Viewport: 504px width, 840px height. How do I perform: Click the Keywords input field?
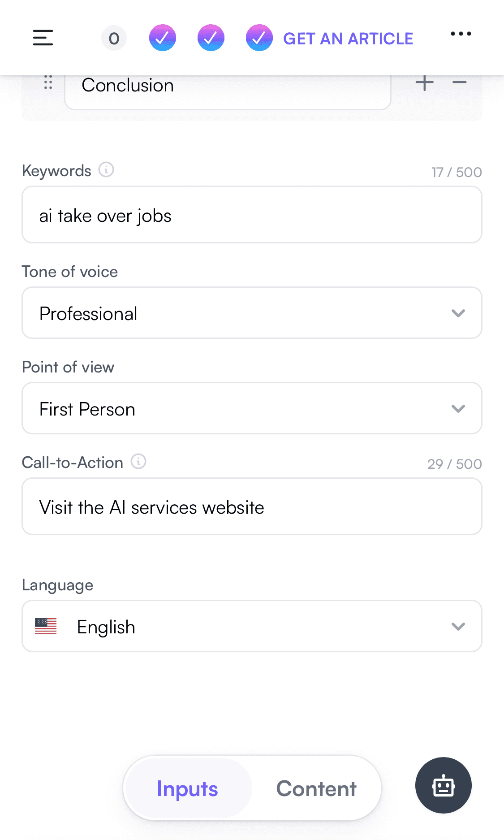(x=252, y=215)
